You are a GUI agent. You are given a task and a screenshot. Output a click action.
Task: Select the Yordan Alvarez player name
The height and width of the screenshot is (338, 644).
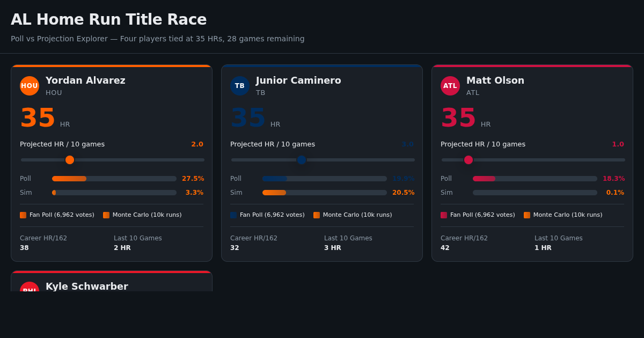(x=85, y=80)
